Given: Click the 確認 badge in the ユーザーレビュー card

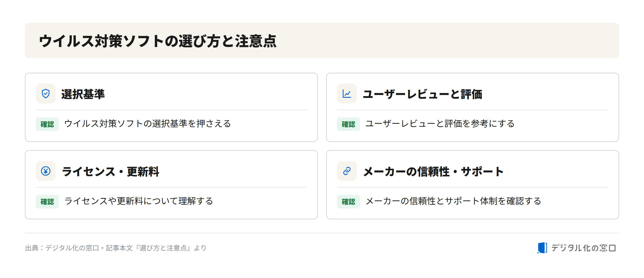Looking at the screenshot, I should tap(348, 124).
